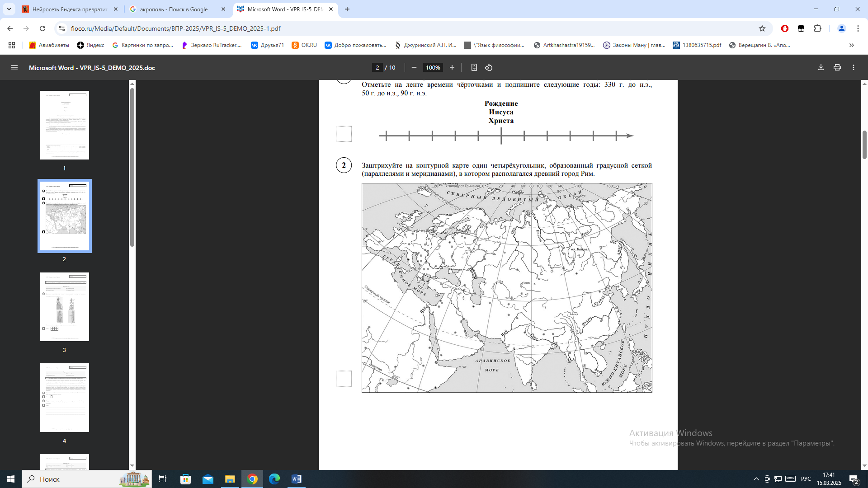Open Microsoft Edge from taskbar

(x=274, y=479)
